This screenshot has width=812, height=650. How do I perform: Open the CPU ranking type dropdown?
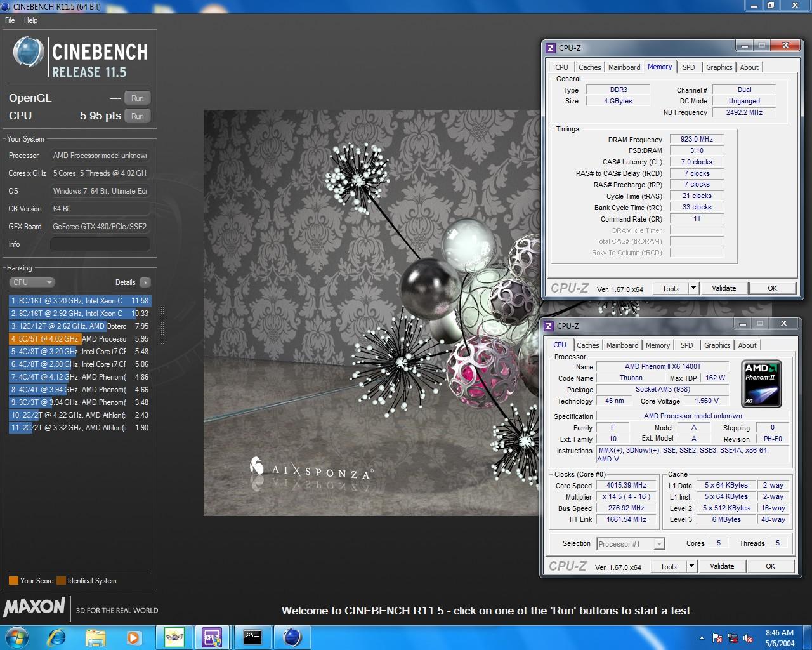(x=32, y=282)
